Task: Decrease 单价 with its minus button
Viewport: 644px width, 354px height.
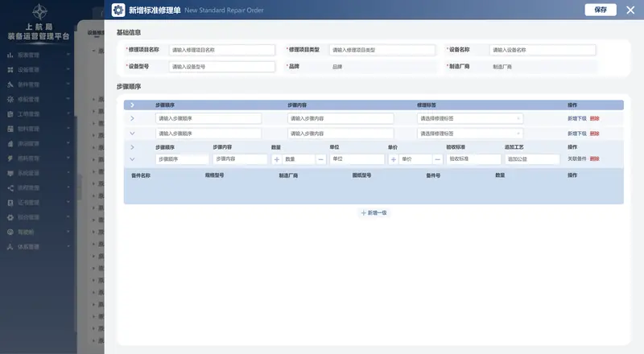Action: (x=437, y=159)
